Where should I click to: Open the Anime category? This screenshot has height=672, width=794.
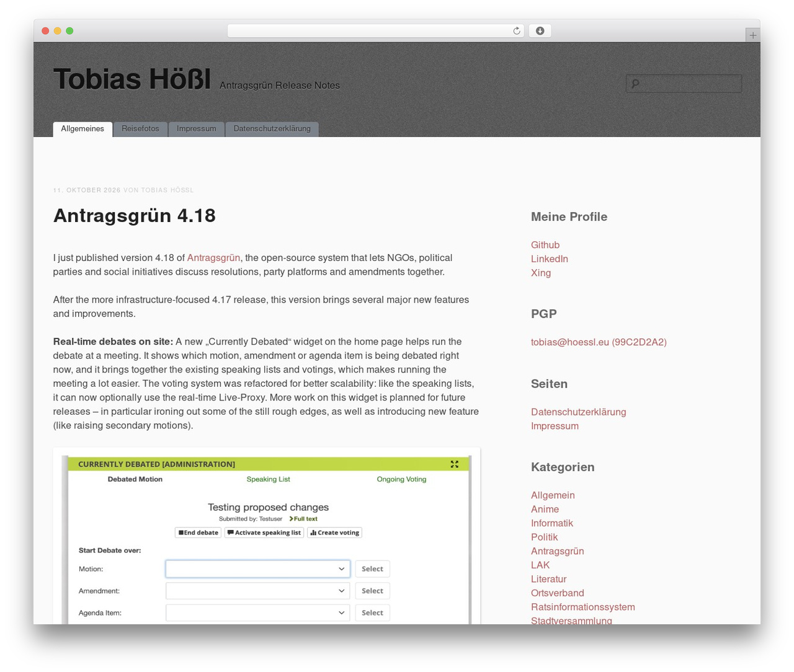click(x=545, y=509)
